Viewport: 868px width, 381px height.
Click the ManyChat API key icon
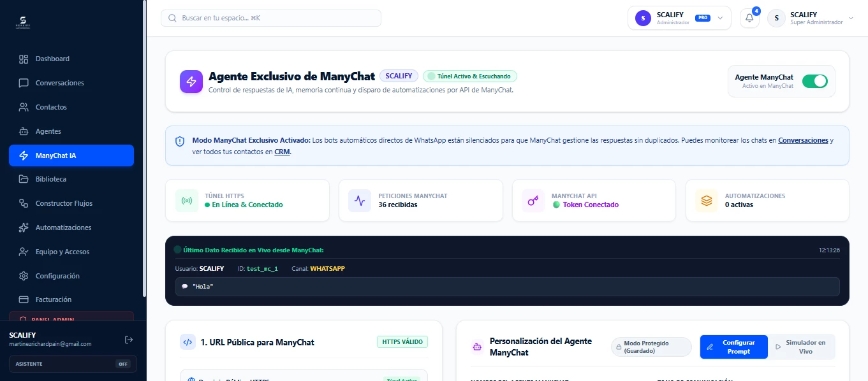[x=533, y=201]
